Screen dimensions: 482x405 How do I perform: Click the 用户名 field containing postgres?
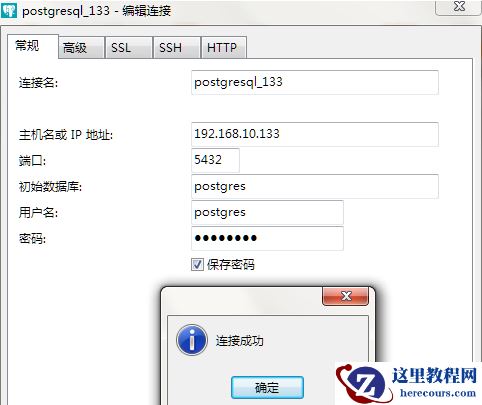coord(267,212)
